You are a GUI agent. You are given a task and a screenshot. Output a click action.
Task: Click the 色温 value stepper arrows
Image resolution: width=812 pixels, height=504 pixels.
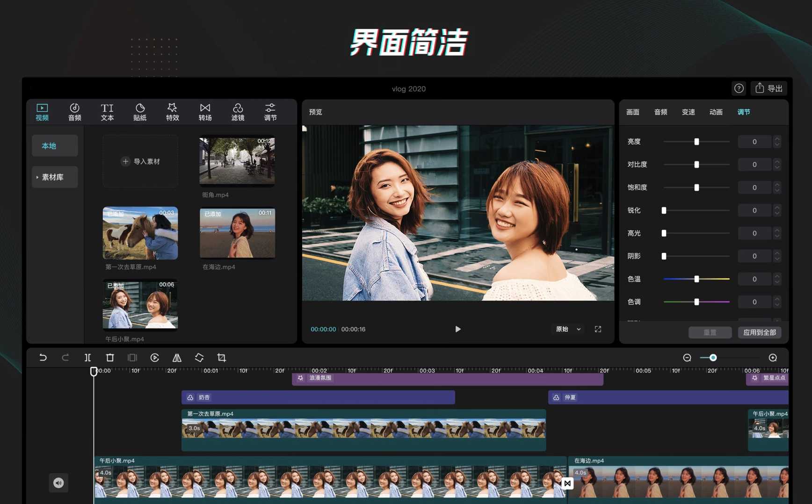pyautogui.click(x=777, y=279)
